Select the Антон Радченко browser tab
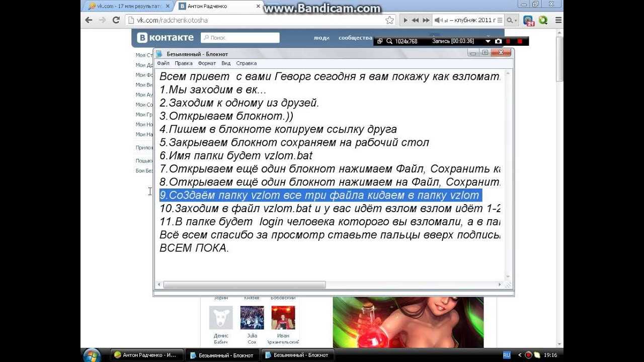 click(x=219, y=6)
